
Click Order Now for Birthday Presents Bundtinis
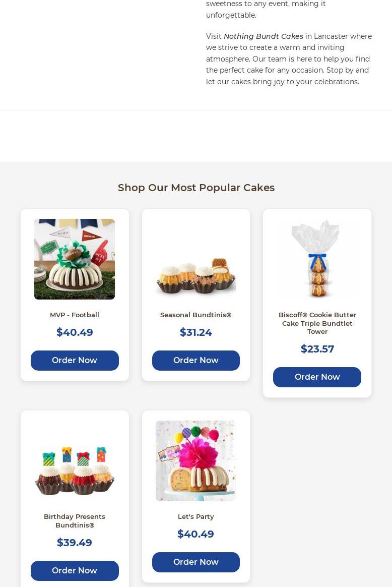click(x=75, y=570)
